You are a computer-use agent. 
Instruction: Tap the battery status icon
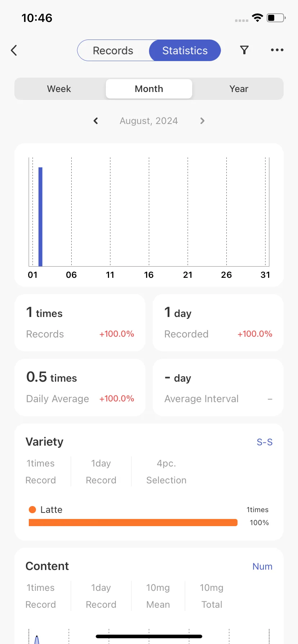coord(276,18)
